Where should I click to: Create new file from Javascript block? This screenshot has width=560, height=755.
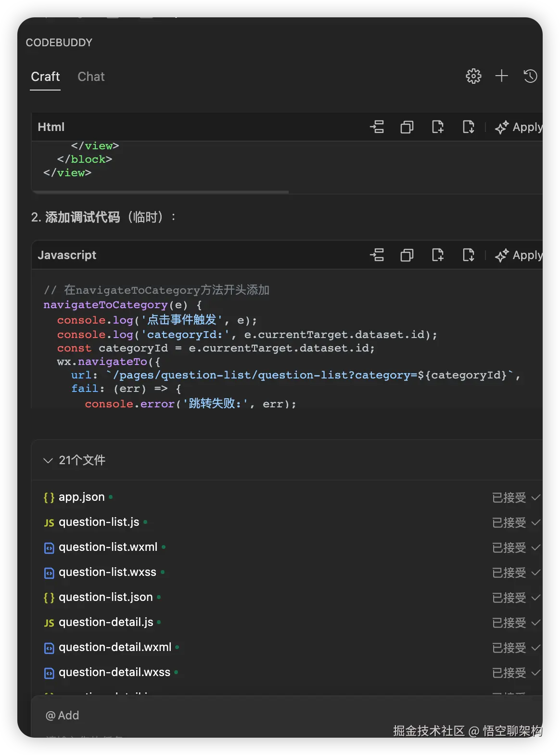(x=437, y=255)
